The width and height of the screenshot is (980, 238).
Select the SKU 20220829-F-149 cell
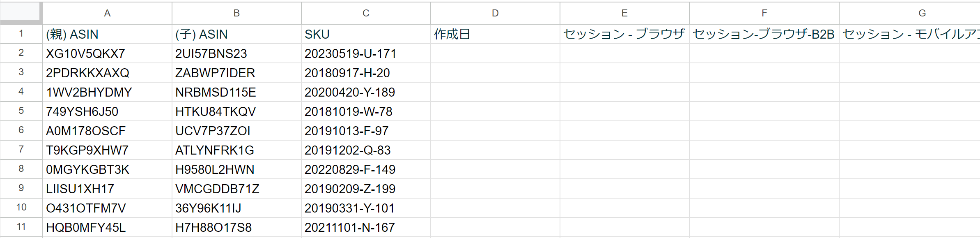click(x=366, y=169)
